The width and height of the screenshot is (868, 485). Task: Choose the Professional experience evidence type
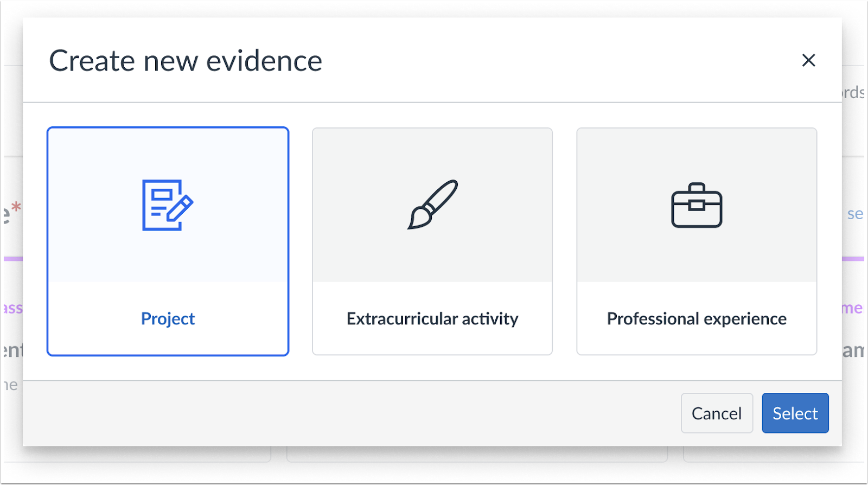coord(696,241)
